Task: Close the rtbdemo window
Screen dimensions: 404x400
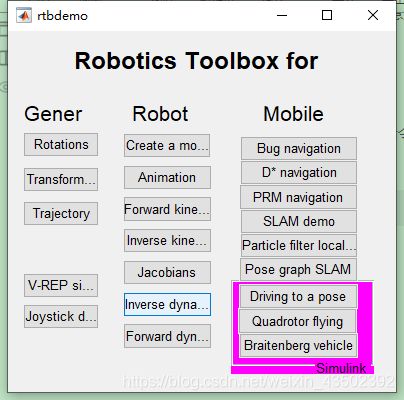Action: click(373, 15)
